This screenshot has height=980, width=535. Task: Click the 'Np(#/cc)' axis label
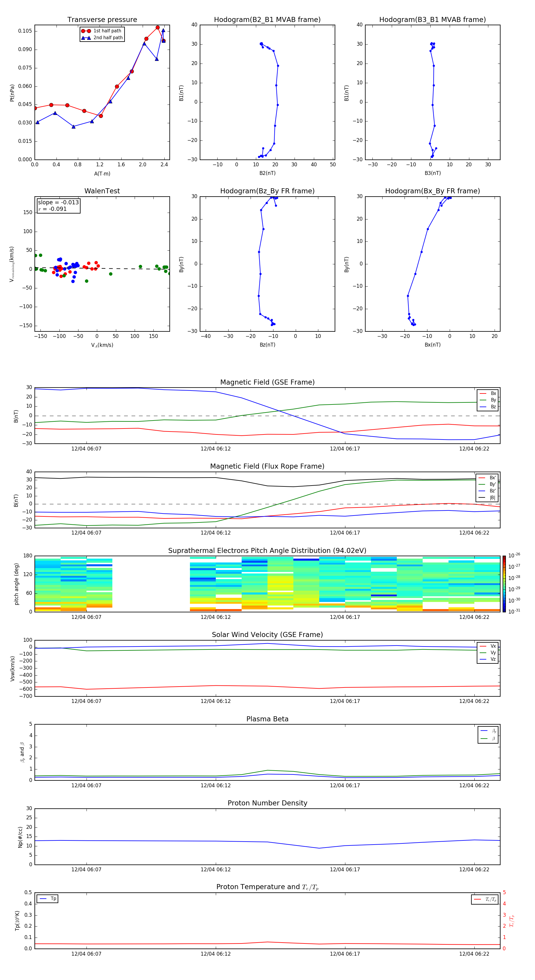pos(20,837)
